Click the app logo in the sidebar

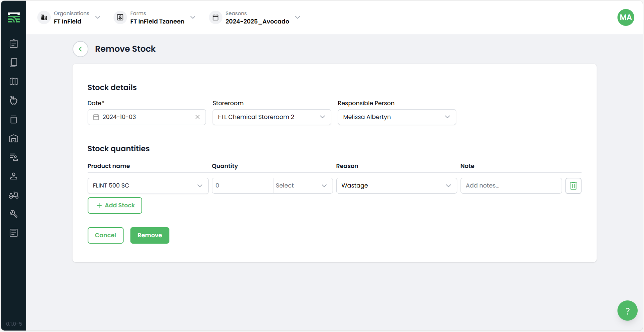14,17
